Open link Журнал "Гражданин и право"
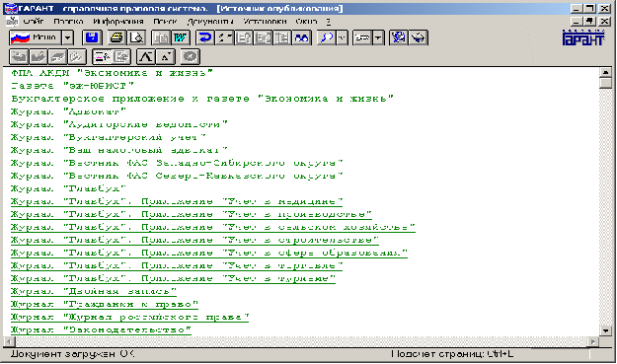Image resolution: width=617 pixels, height=364 pixels. point(105,305)
